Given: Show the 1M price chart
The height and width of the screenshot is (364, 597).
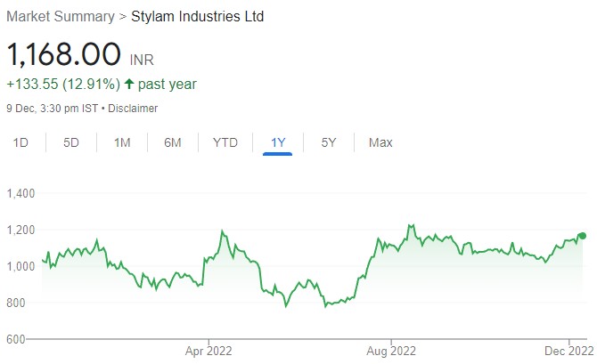Looking at the screenshot, I should click(x=122, y=142).
